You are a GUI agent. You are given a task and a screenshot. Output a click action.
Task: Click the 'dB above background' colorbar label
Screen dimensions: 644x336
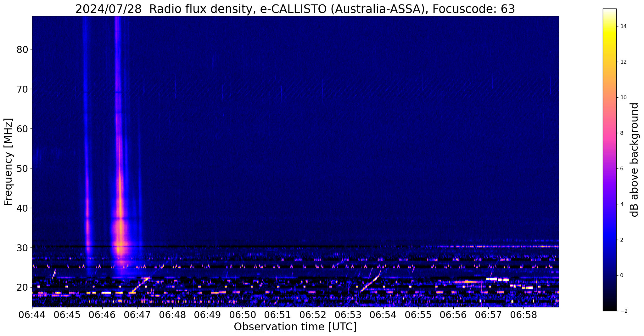635,160
